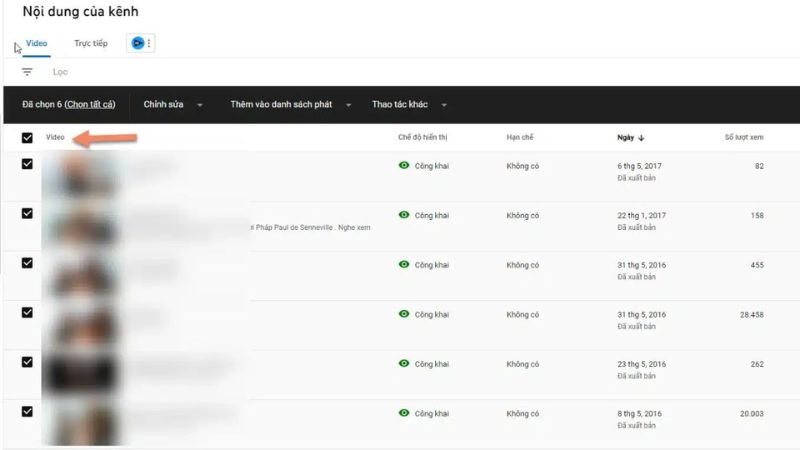Screen dimensions: 800x450
Task: Open the Thao tác khác menu
Action: point(409,104)
